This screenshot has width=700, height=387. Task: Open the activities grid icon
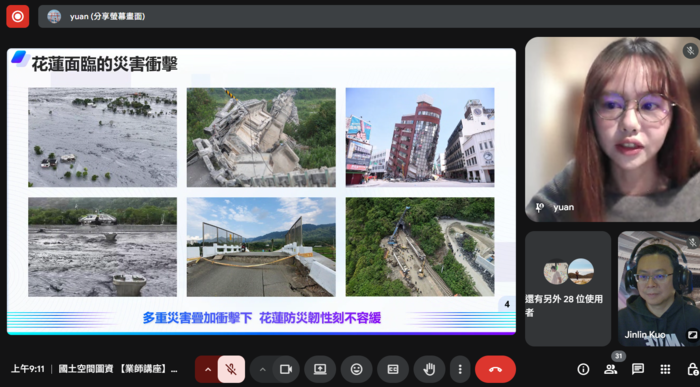pos(665,369)
